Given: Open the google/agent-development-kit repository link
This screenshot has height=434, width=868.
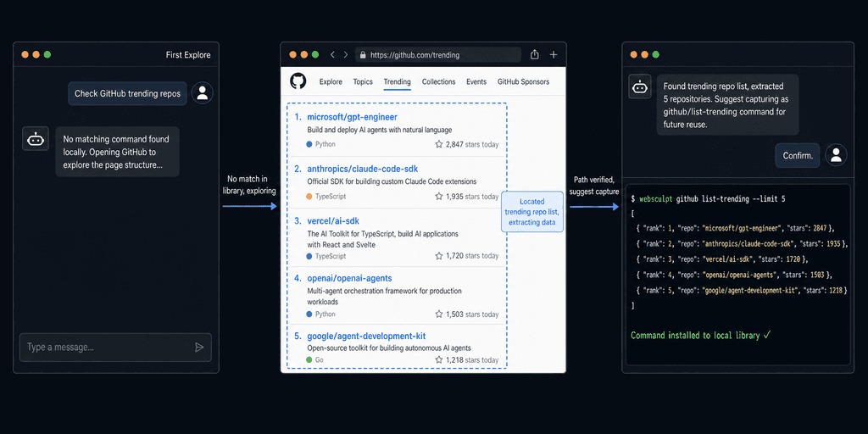Looking at the screenshot, I should 366,336.
